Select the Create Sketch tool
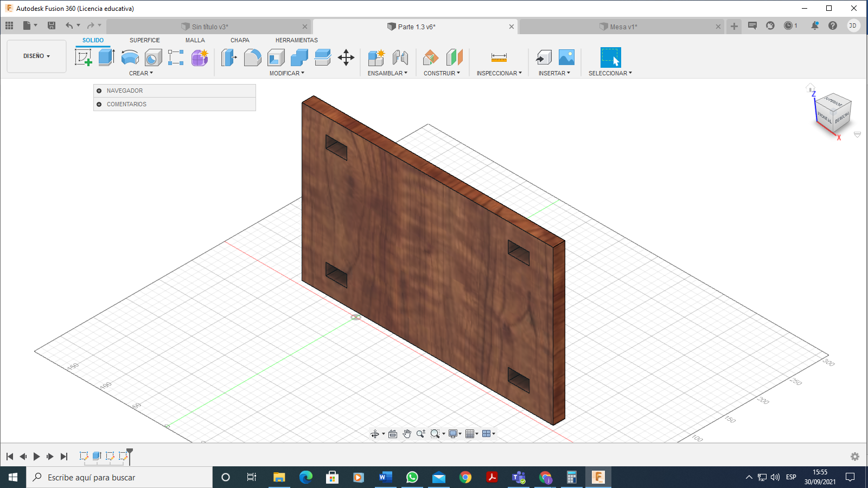Screen dimensions: 868x488 tap(83, 57)
